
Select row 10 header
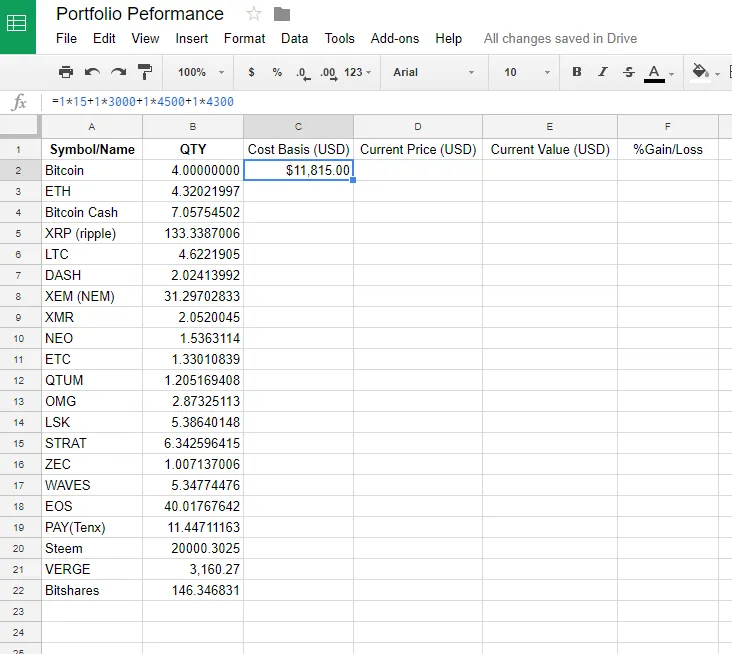(x=19, y=338)
